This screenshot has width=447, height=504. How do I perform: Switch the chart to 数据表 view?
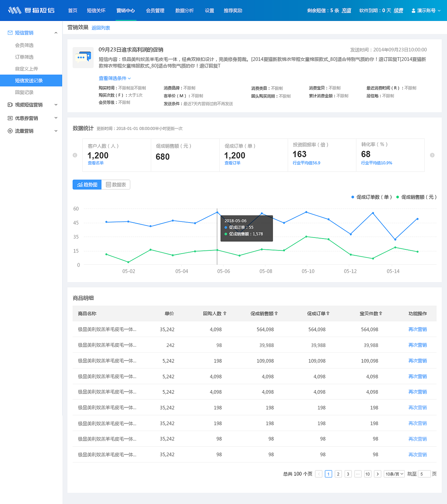[116, 184]
